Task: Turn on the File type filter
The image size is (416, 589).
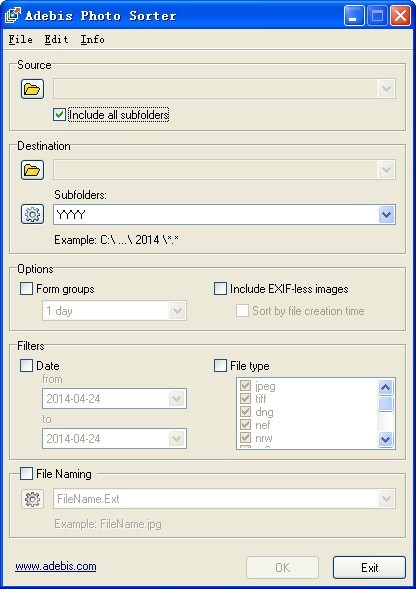Action: click(x=220, y=365)
